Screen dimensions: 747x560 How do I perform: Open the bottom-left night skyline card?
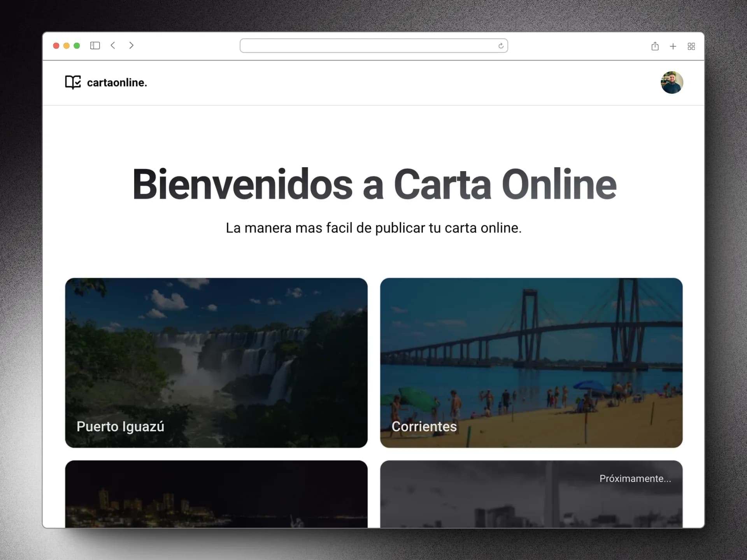216,494
